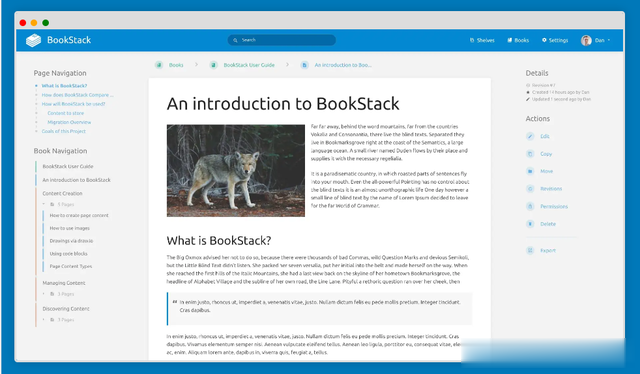The height and width of the screenshot is (374, 640).
Task: Open Page Content Types page
Action: (71, 266)
